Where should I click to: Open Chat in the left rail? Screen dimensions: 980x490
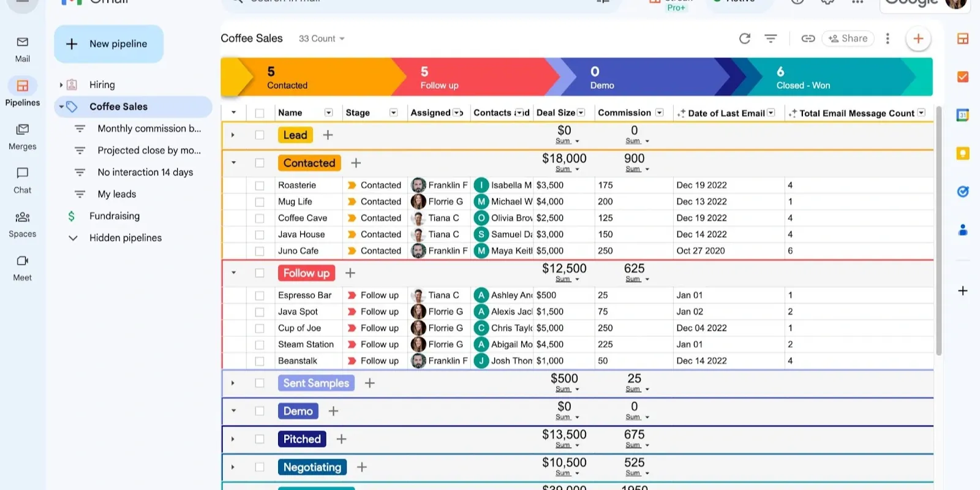click(22, 180)
